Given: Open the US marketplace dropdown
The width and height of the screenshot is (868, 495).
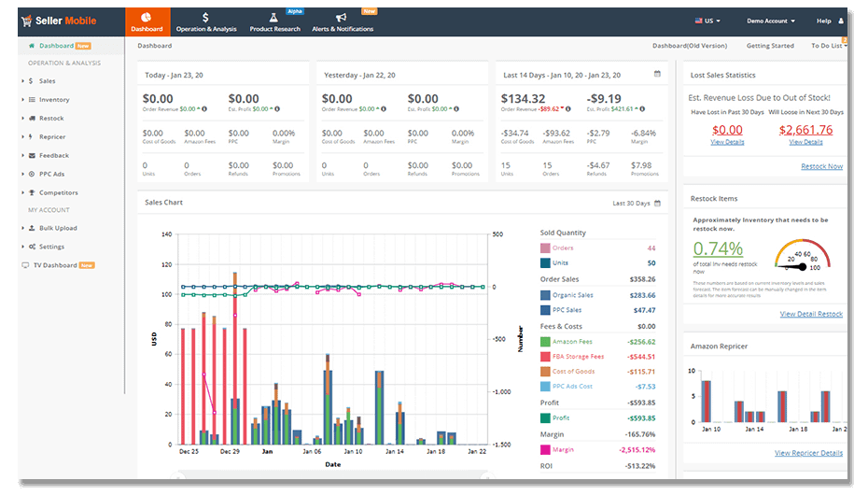Looking at the screenshot, I should pyautogui.click(x=709, y=21).
